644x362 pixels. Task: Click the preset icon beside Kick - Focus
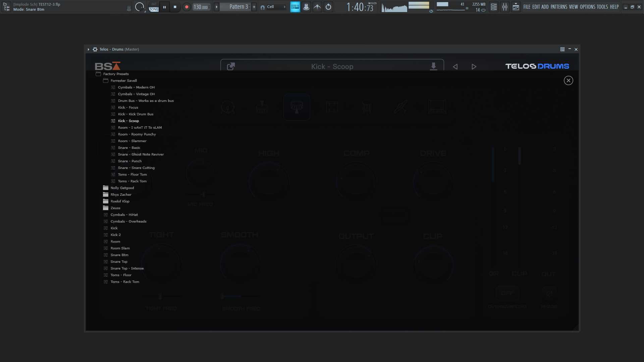(113, 108)
